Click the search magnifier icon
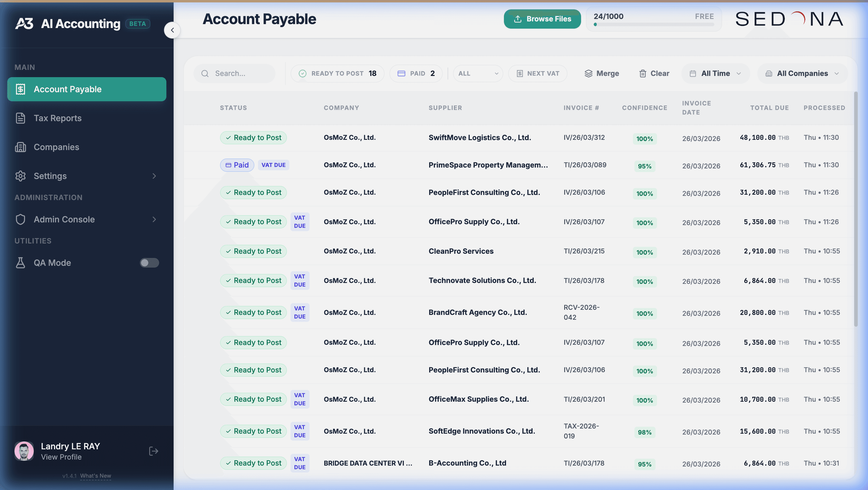This screenshot has height=490, width=868. pos(205,73)
